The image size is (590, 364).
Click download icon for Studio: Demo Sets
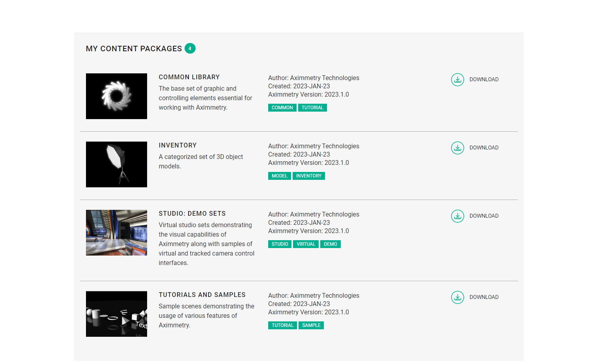(457, 216)
